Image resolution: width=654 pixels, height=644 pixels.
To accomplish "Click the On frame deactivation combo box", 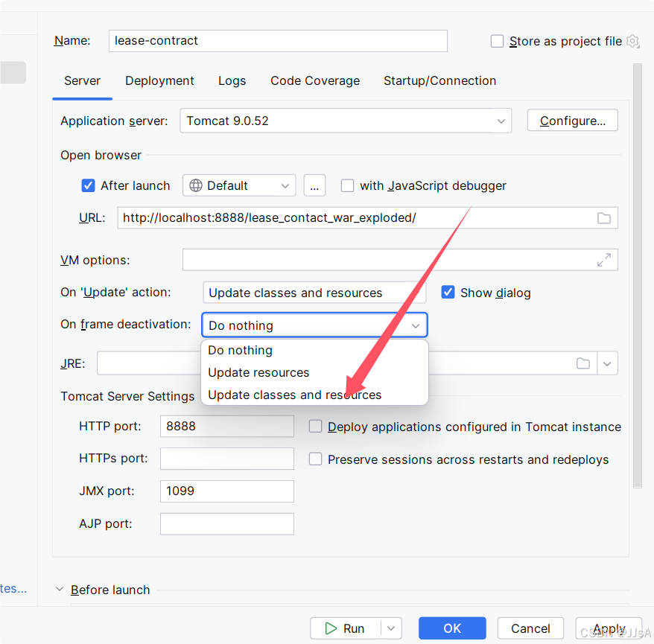I will 314,325.
